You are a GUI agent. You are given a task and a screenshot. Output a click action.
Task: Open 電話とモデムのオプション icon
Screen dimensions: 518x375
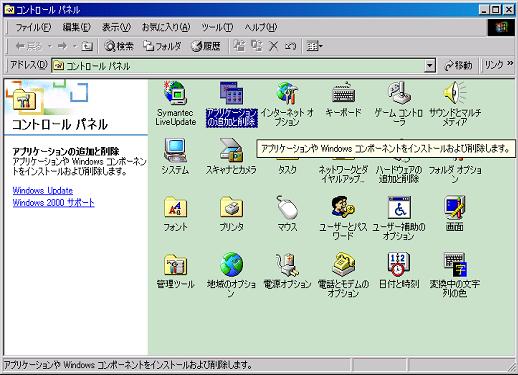pyautogui.click(x=343, y=265)
